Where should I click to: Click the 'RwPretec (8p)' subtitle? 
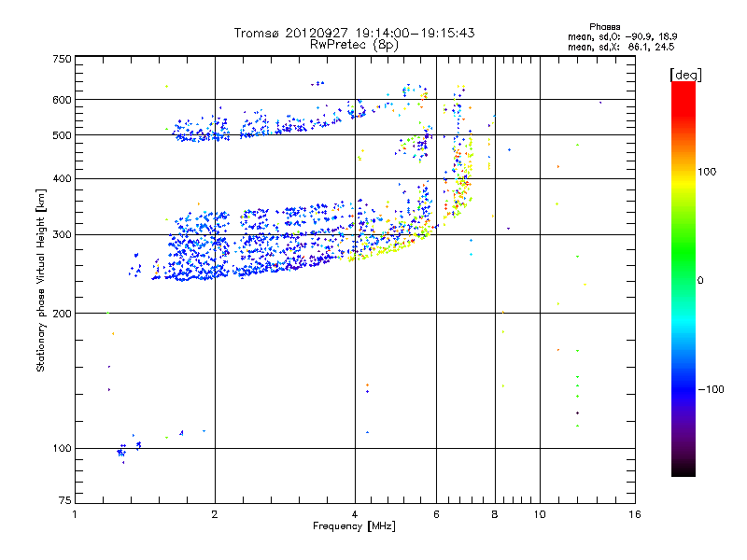(354, 45)
